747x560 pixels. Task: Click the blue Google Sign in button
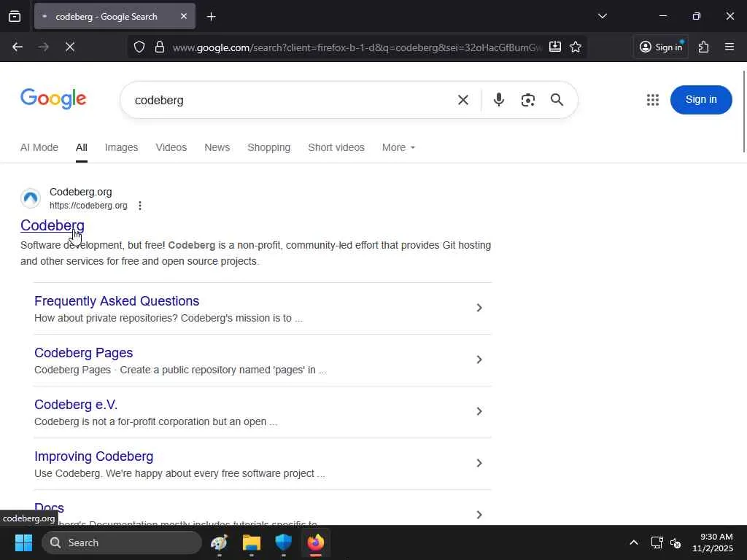coord(701,99)
